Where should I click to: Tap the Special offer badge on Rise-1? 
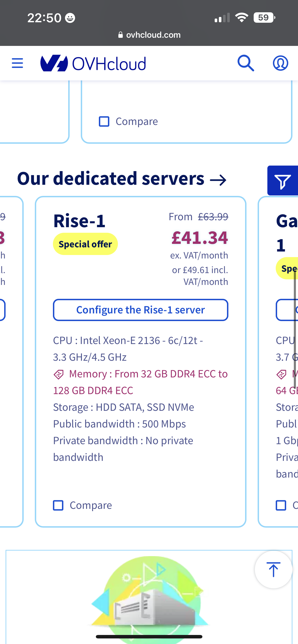85,244
